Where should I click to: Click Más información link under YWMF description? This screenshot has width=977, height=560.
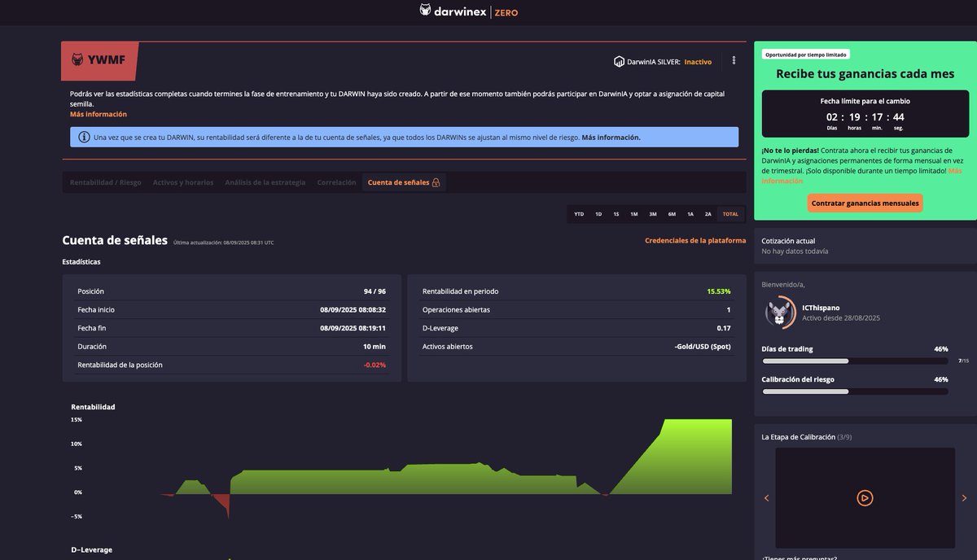pyautogui.click(x=99, y=114)
